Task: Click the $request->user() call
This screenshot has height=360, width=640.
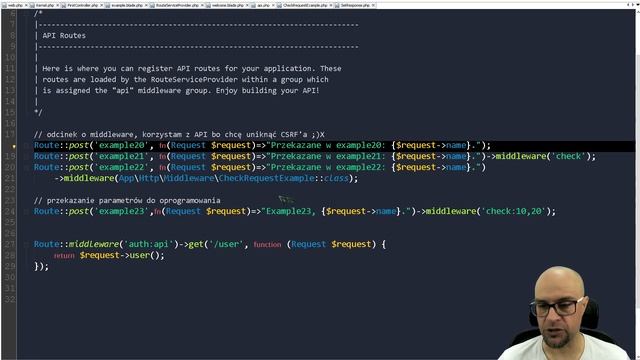Action: tap(122, 255)
